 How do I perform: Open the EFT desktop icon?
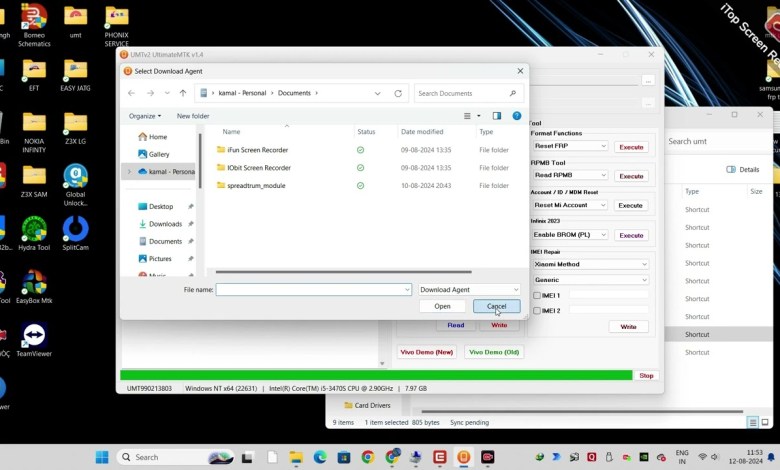33,75
